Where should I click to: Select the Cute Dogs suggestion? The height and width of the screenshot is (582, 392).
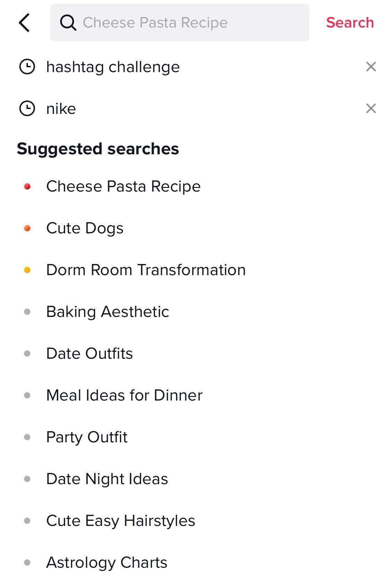coord(85,228)
